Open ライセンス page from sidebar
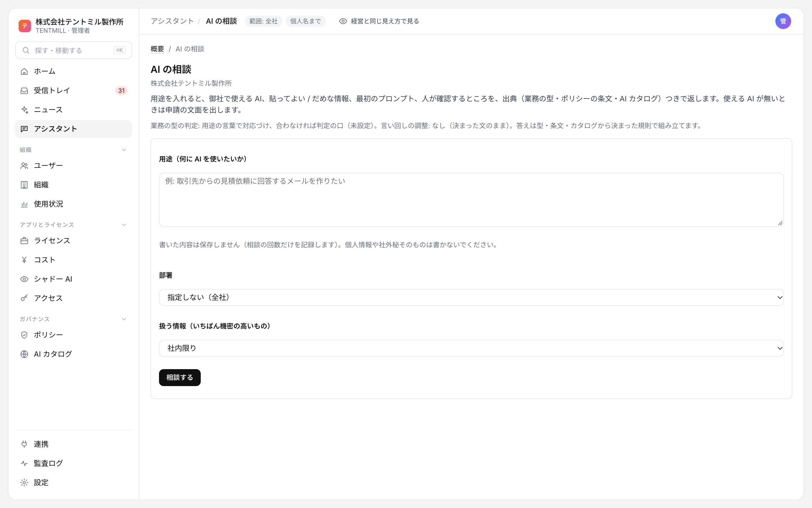The image size is (812, 508). click(74, 240)
